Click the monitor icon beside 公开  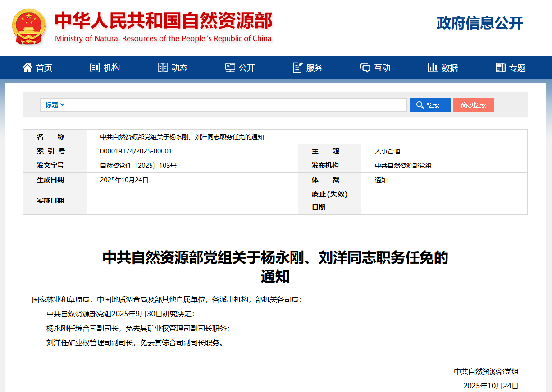coord(230,68)
